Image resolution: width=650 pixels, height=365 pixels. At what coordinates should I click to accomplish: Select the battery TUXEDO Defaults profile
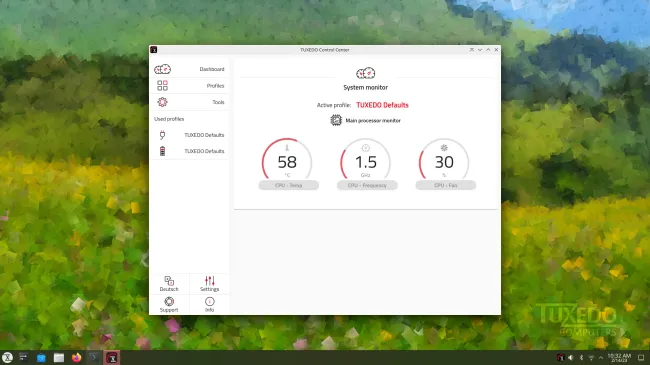click(189, 151)
